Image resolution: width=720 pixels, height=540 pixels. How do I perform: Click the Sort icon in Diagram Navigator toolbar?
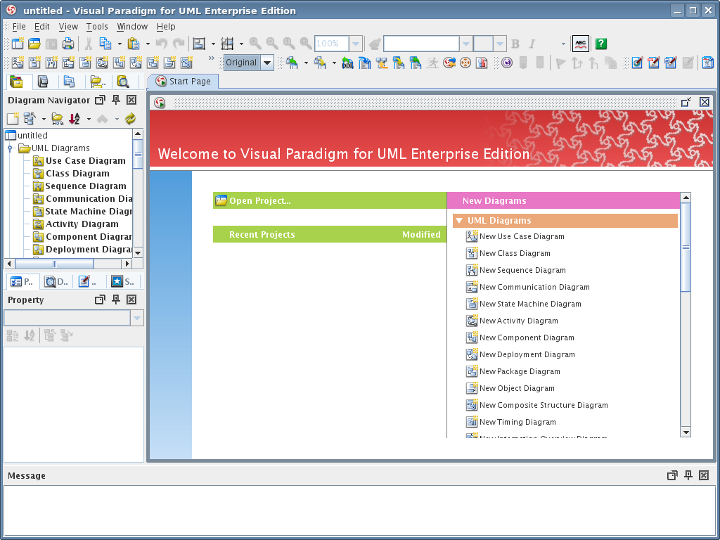tap(74, 119)
